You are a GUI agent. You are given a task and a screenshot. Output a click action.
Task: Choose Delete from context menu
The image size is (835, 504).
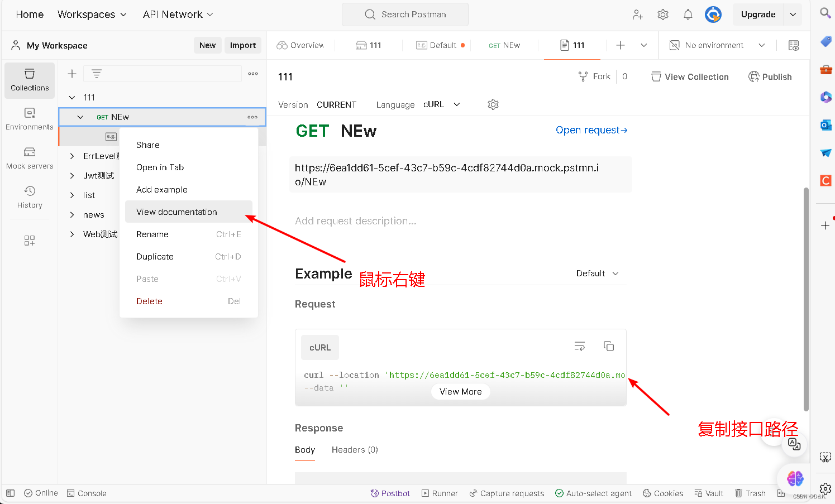[189, 301]
